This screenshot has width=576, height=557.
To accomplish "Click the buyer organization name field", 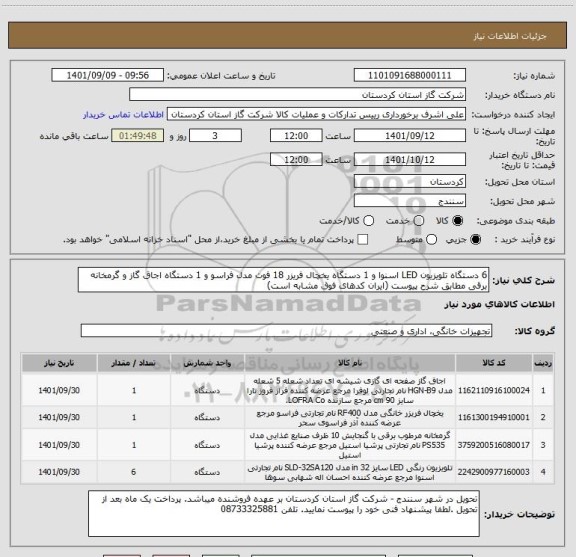I will tap(298, 95).
